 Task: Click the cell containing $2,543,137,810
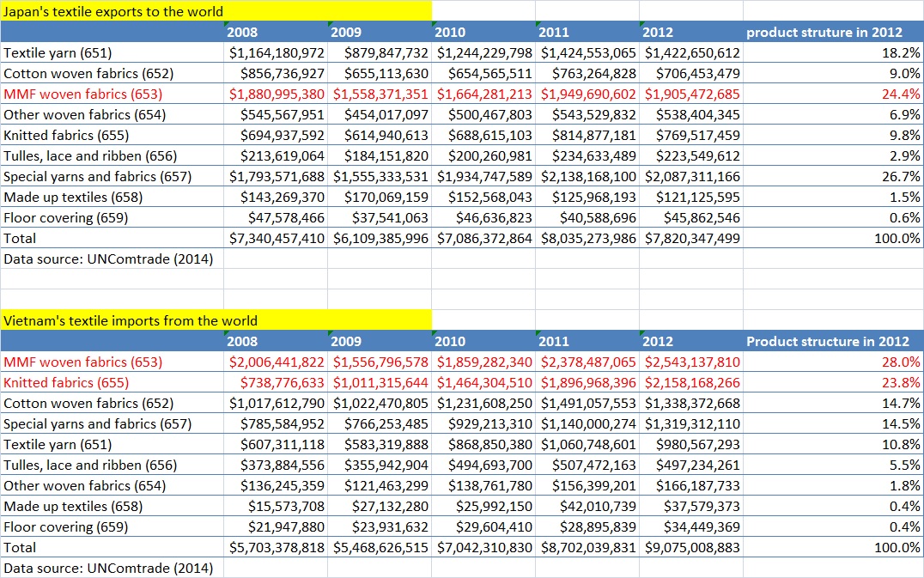coord(692,362)
